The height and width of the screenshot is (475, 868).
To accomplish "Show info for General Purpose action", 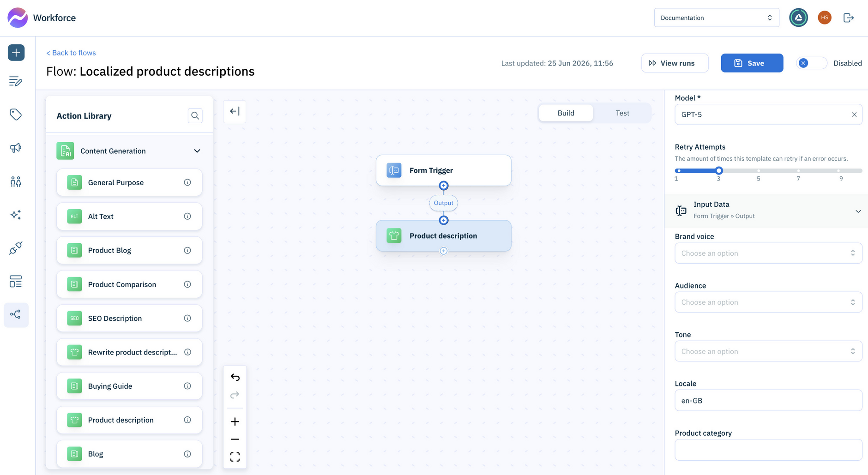I will click(x=187, y=182).
